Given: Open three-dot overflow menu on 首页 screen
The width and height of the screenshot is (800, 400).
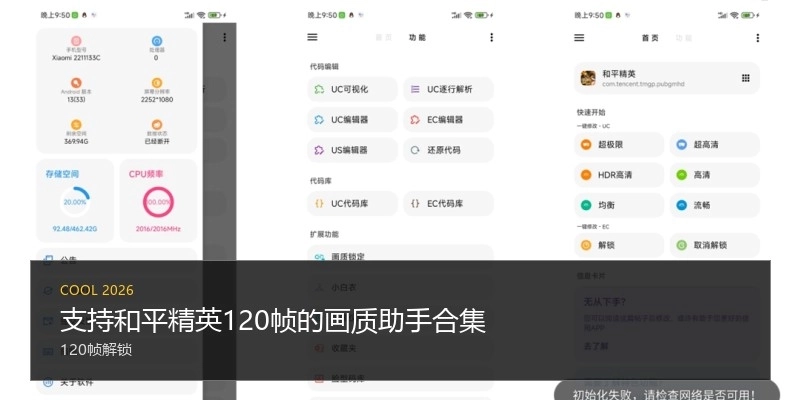Looking at the screenshot, I should [x=757, y=38].
